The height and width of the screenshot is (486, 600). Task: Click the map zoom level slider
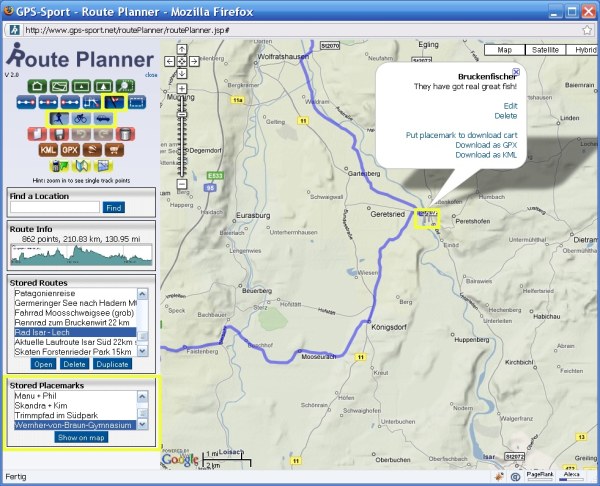coord(182,114)
